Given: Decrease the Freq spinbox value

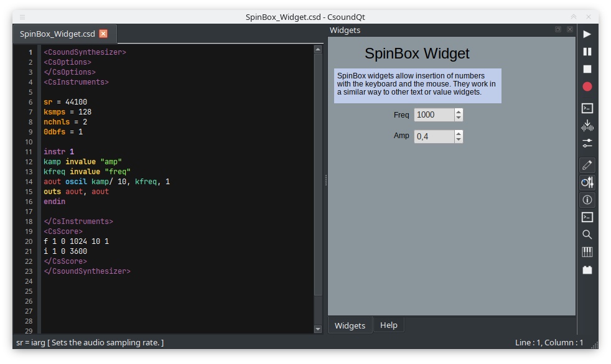Looking at the screenshot, I should coord(459,118).
